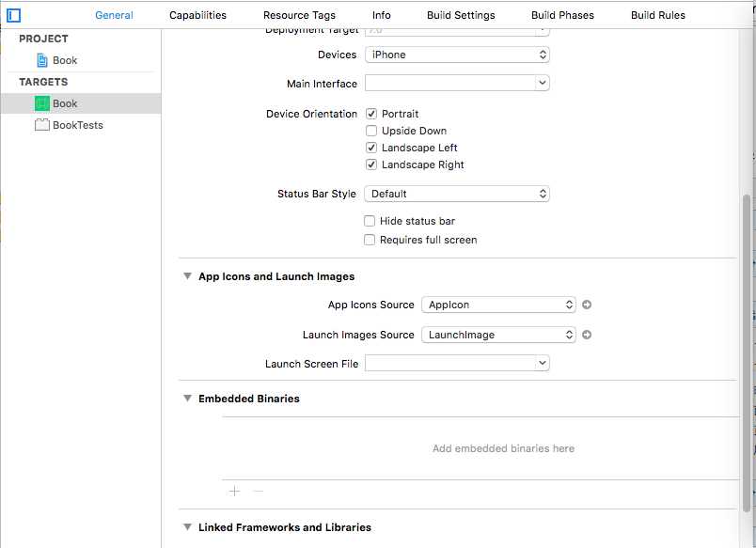The image size is (756, 548).
Task: Check the Hide status bar option
Action: click(370, 221)
